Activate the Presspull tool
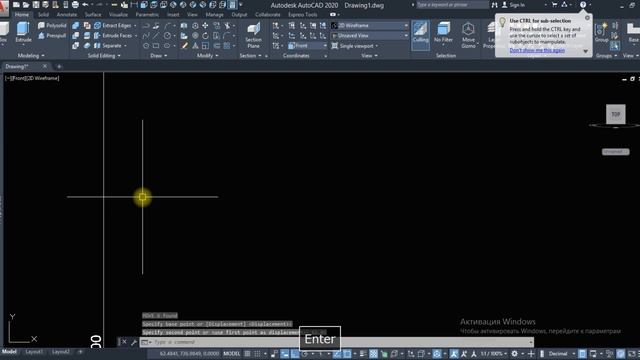 [52, 36]
